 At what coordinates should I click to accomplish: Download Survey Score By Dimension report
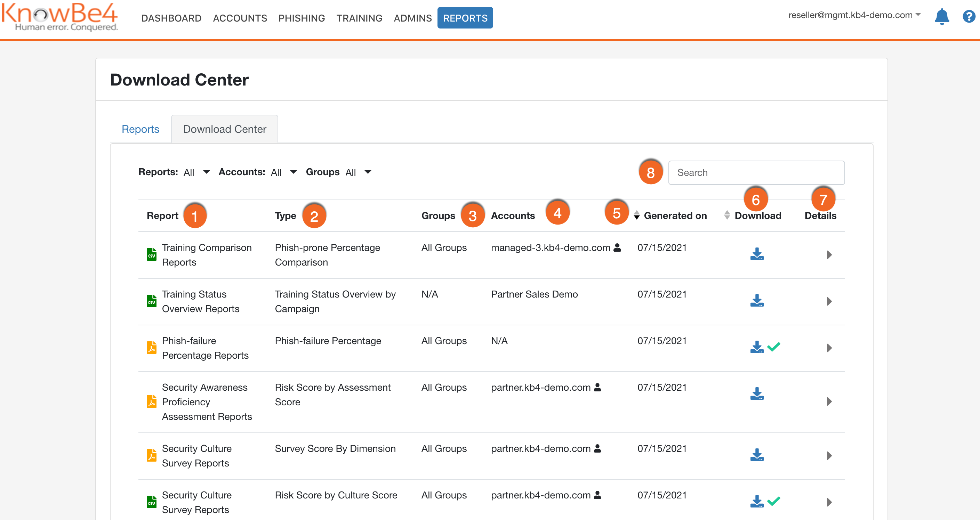[x=757, y=455]
